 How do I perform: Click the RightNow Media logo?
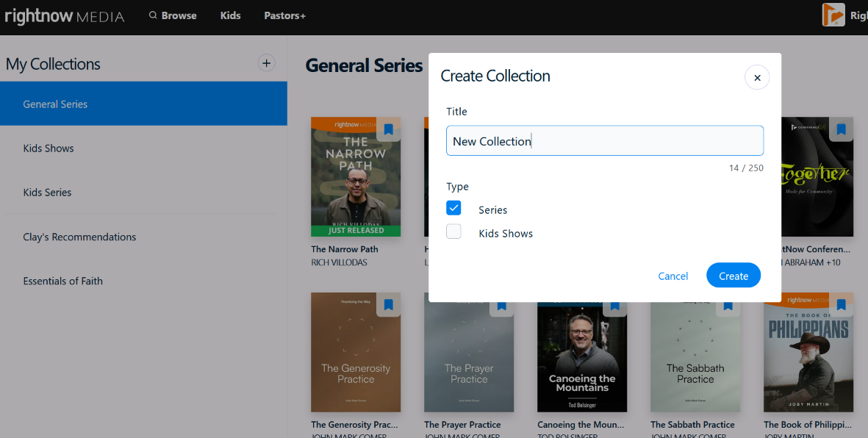click(64, 15)
